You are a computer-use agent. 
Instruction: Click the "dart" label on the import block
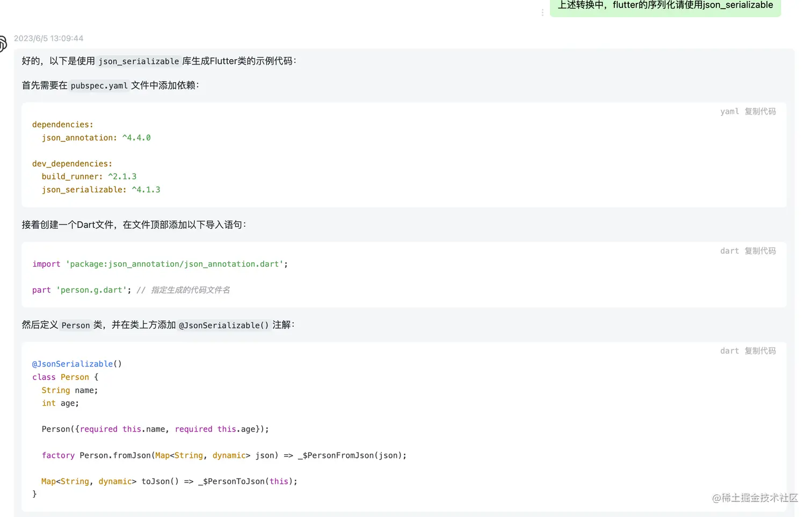(729, 250)
